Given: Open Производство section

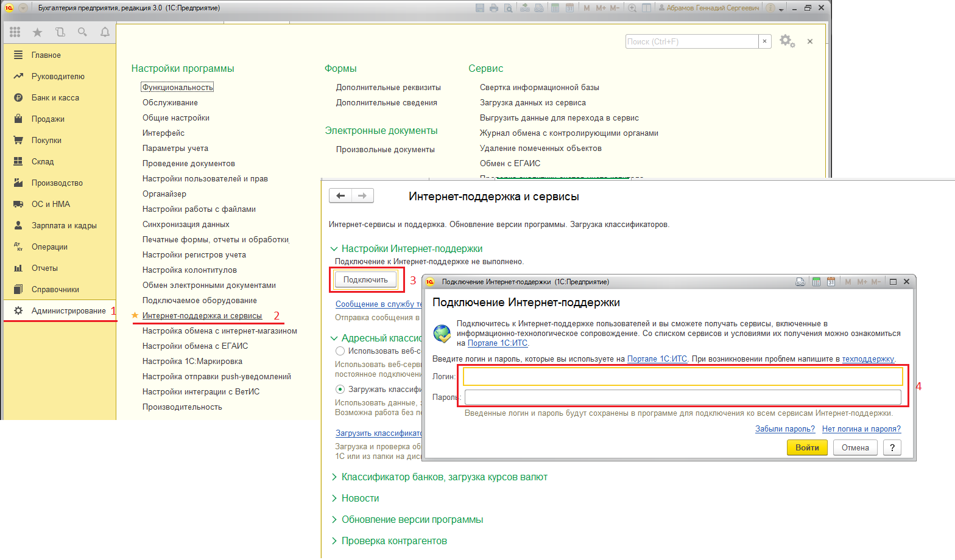Looking at the screenshot, I should pyautogui.click(x=59, y=183).
